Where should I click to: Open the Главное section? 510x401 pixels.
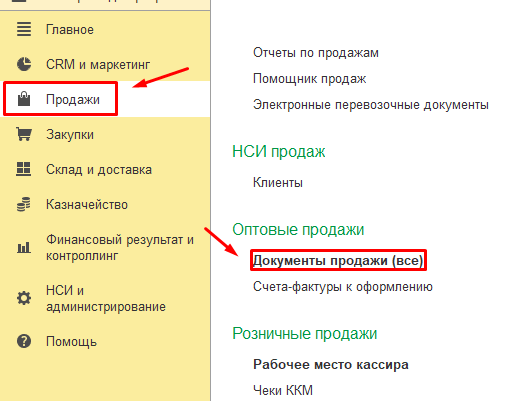[70, 30]
